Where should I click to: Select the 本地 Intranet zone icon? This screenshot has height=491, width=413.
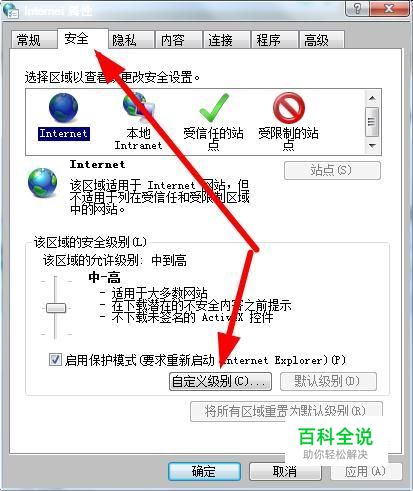click(x=138, y=107)
